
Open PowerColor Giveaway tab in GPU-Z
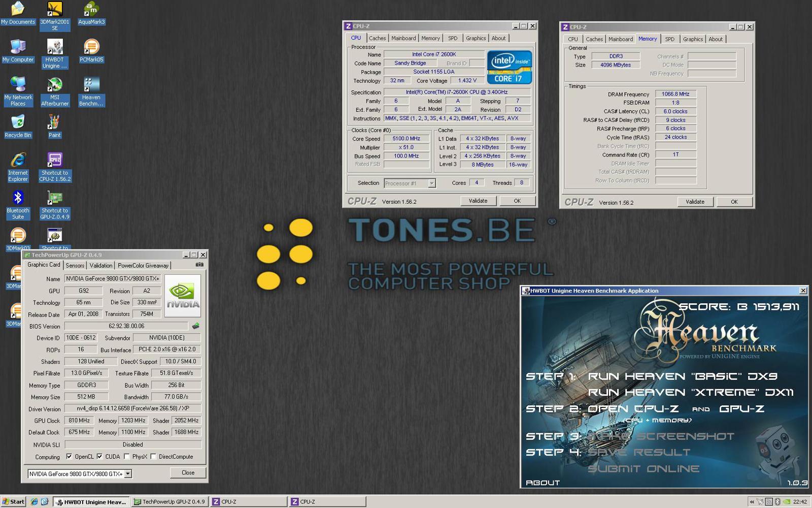143,266
